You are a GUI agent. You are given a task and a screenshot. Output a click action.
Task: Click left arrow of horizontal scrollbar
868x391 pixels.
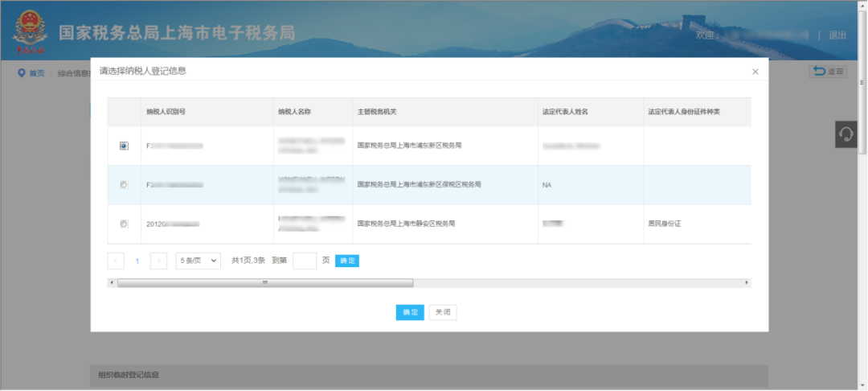pyautogui.click(x=112, y=282)
